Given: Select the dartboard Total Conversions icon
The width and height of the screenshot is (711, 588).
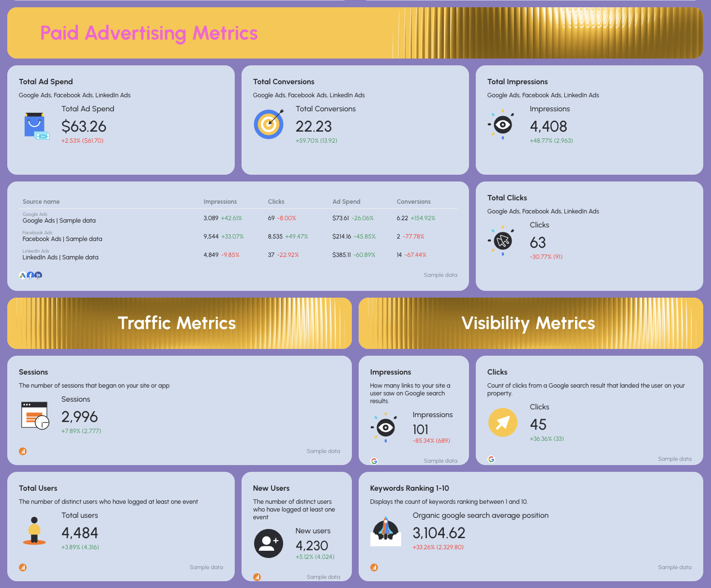Looking at the screenshot, I should (x=269, y=124).
